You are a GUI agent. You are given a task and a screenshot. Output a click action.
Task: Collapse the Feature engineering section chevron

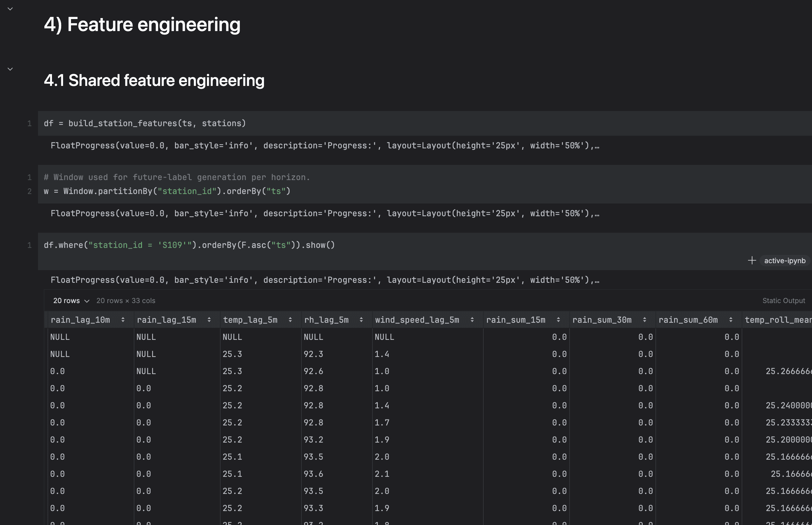tap(10, 9)
